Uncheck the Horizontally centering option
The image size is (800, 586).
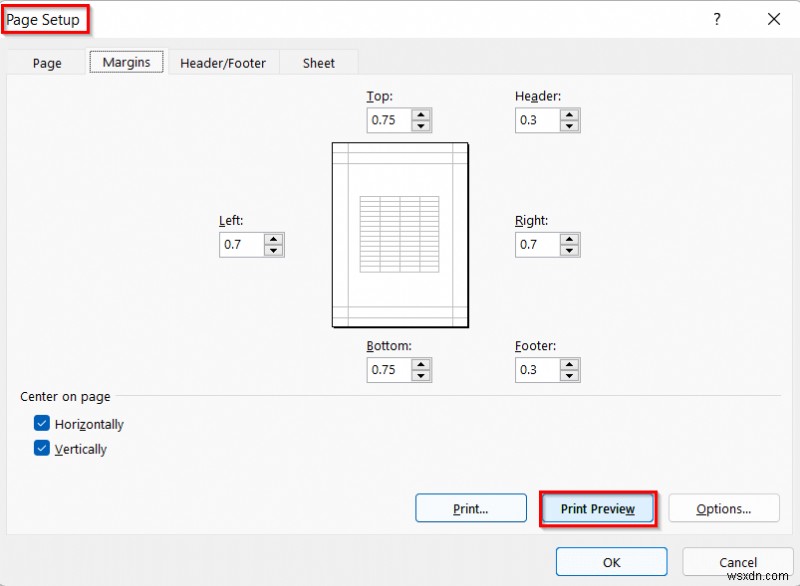point(41,423)
